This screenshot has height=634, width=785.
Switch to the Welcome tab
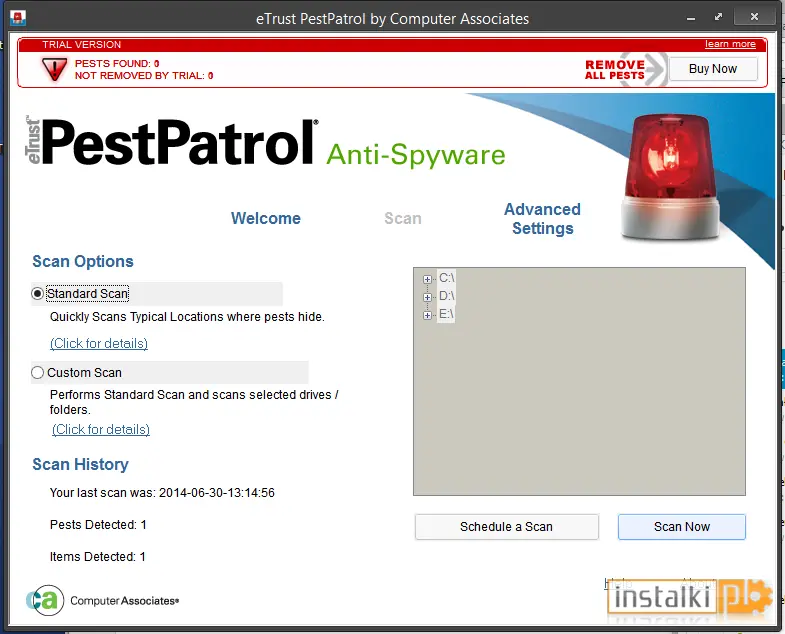[x=266, y=218]
